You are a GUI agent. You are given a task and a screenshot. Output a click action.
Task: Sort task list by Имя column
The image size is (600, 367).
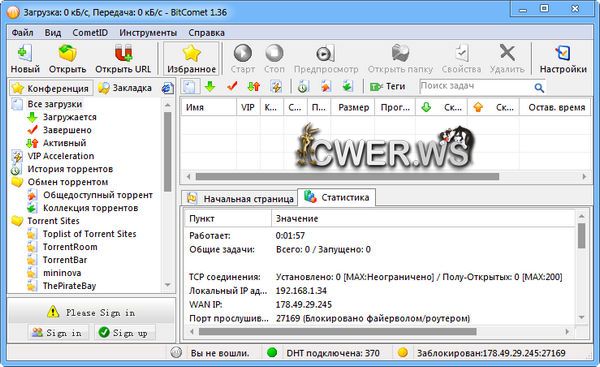click(x=209, y=108)
